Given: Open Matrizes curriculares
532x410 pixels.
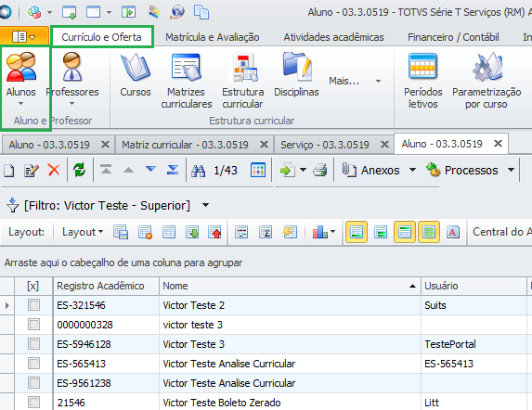Looking at the screenshot, I should [x=187, y=81].
